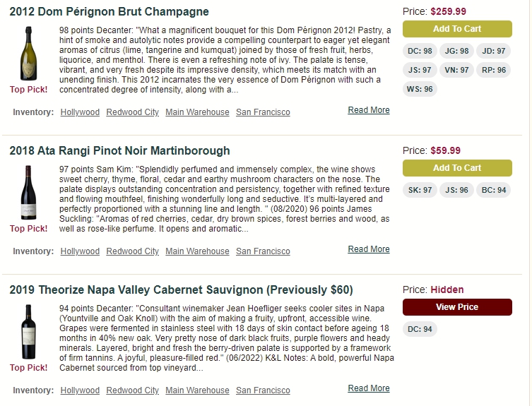Add the Ata Rangi Pinot Noir to cart

click(457, 168)
